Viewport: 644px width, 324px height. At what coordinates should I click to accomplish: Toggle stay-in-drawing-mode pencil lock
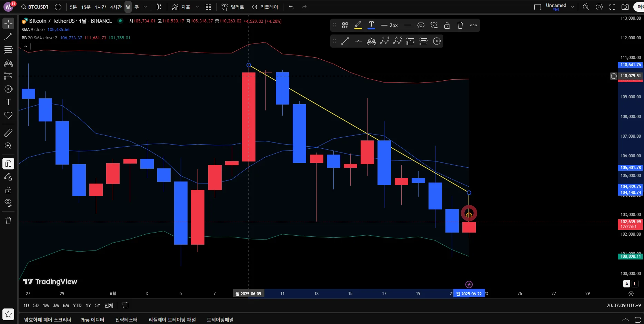(8, 177)
